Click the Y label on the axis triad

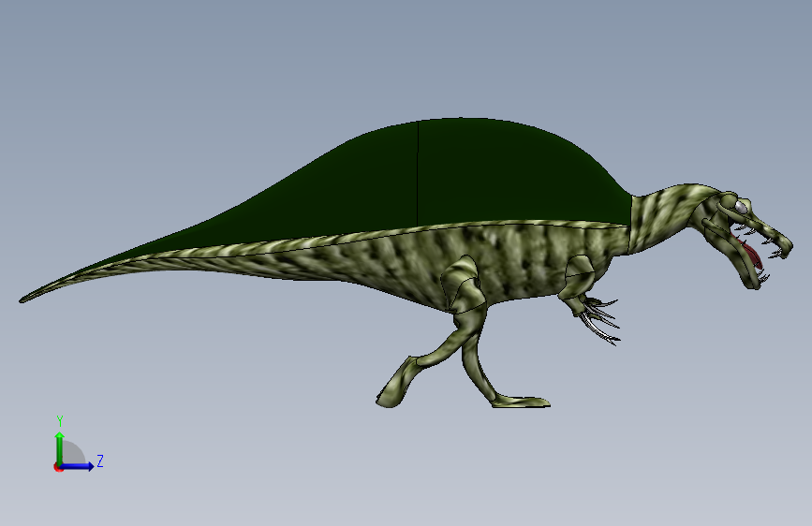coord(60,421)
